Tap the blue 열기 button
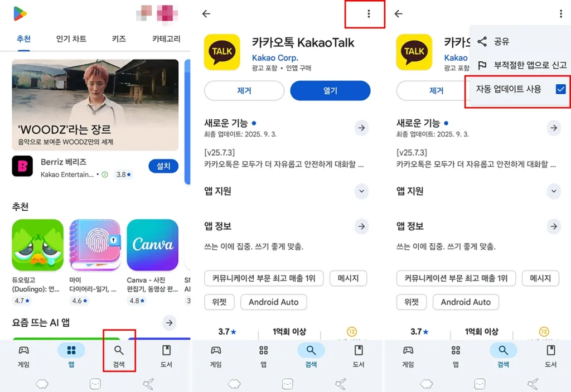Viewport: 571px width, 392px height. tap(330, 91)
